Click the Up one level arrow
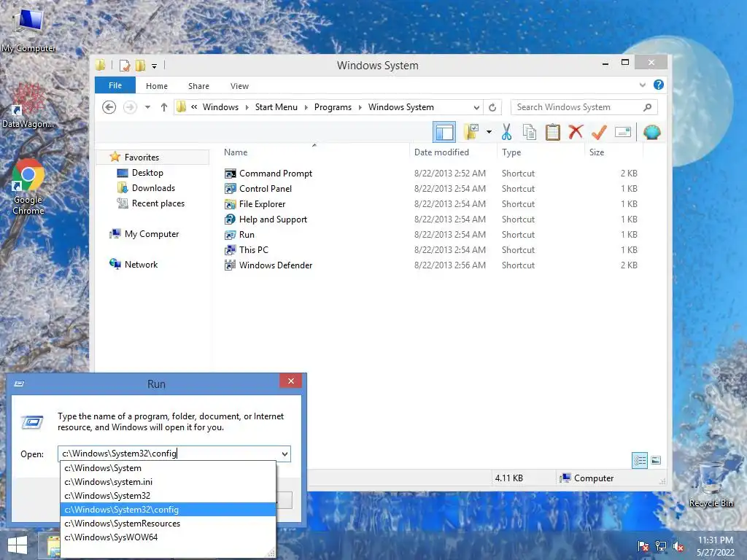Viewport: 747px width, 560px height. (x=164, y=107)
